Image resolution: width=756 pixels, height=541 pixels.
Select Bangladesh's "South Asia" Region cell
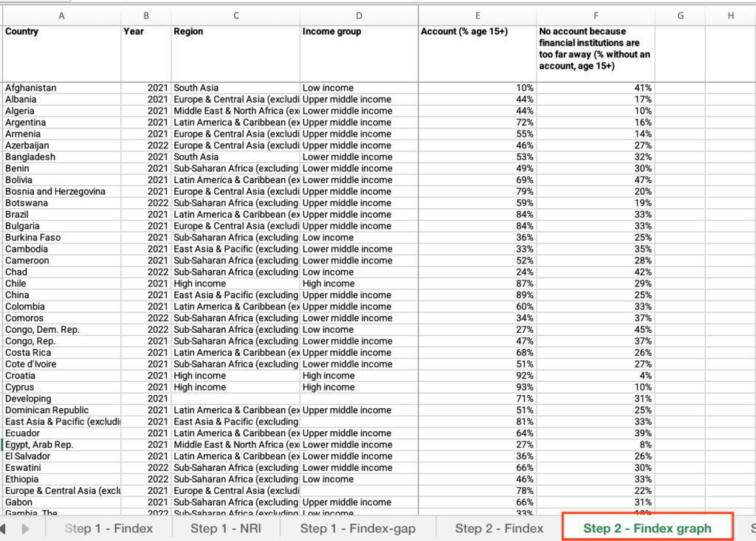point(236,157)
